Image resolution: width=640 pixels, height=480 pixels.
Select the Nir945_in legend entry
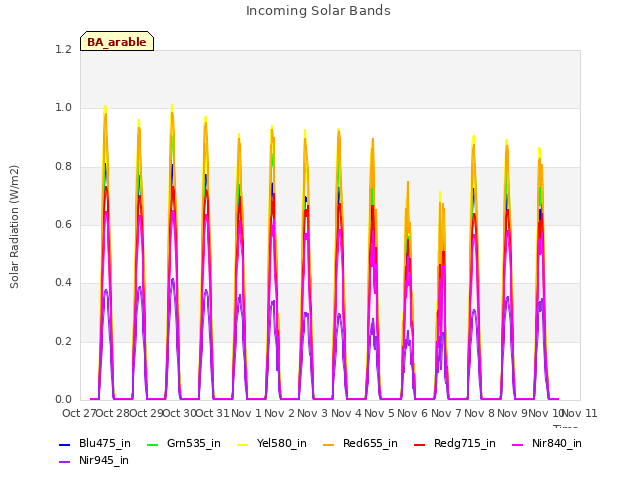(94, 460)
